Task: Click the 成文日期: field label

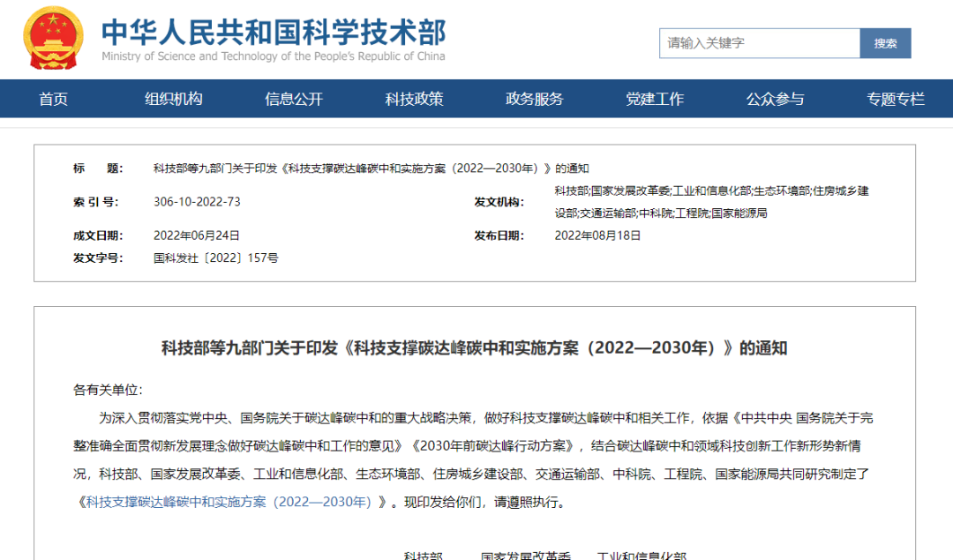Action: click(98, 235)
